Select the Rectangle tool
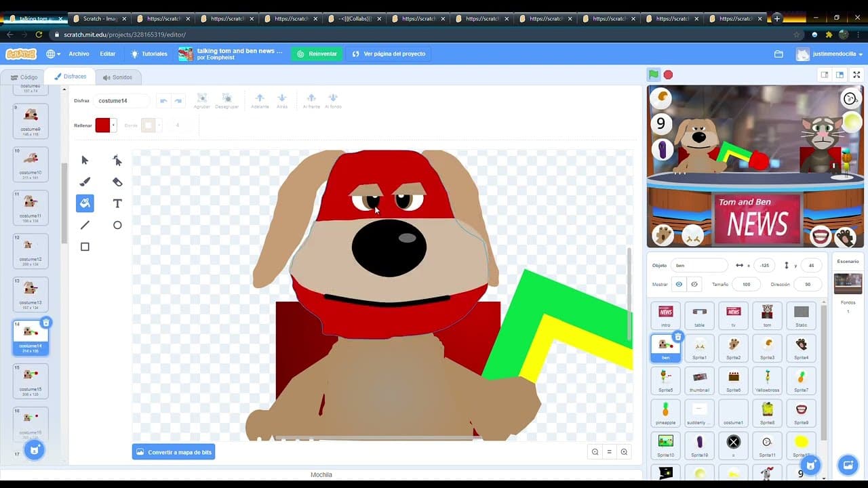The image size is (868, 488). click(x=85, y=247)
